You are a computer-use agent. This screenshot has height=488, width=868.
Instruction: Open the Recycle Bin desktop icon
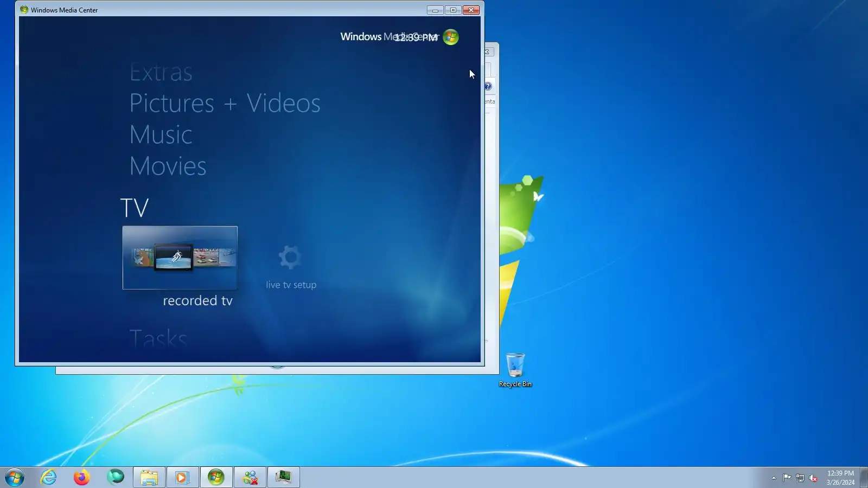pos(515,370)
